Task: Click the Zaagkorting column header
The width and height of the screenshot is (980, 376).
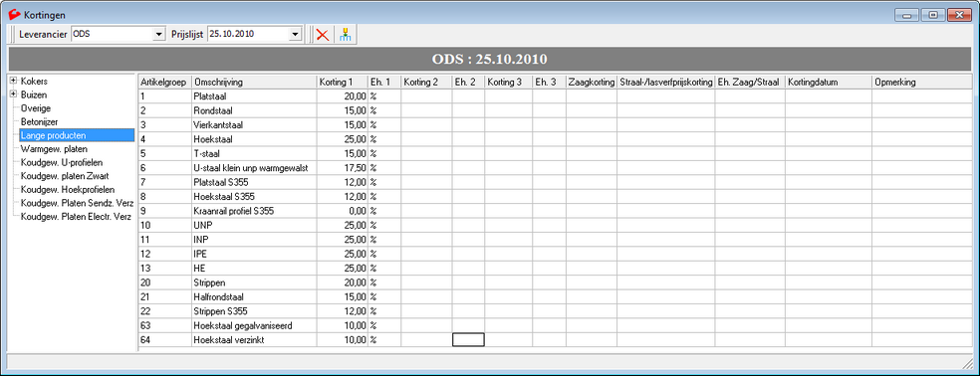Action: pos(592,83)
